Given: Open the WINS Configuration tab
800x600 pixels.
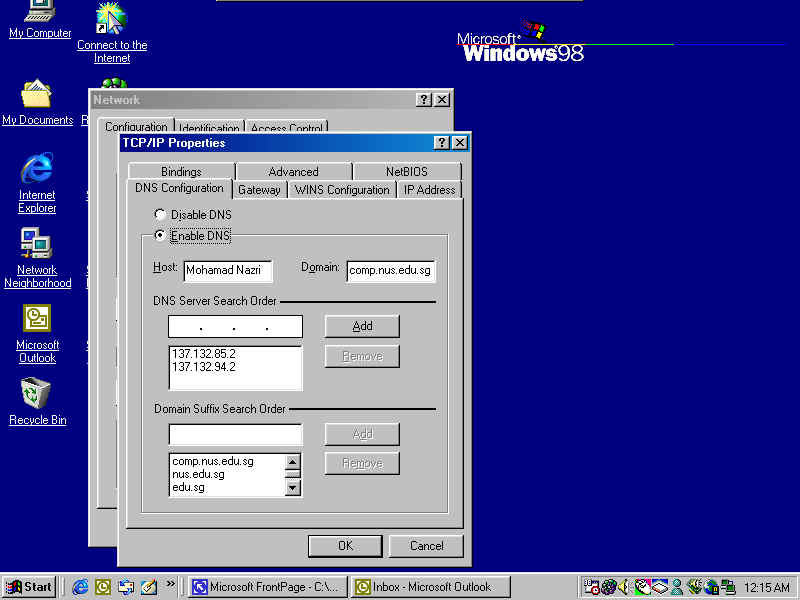Looking at the screenshot, I should [342, 190].
